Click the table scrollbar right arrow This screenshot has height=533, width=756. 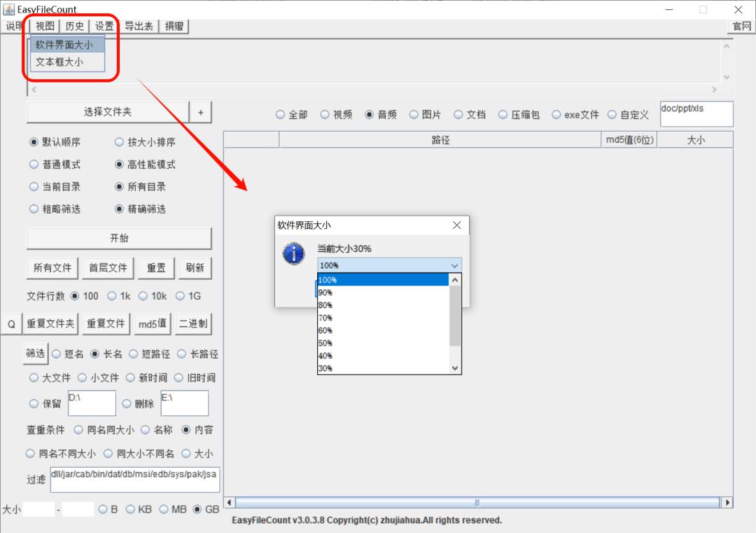coord(727,503)
